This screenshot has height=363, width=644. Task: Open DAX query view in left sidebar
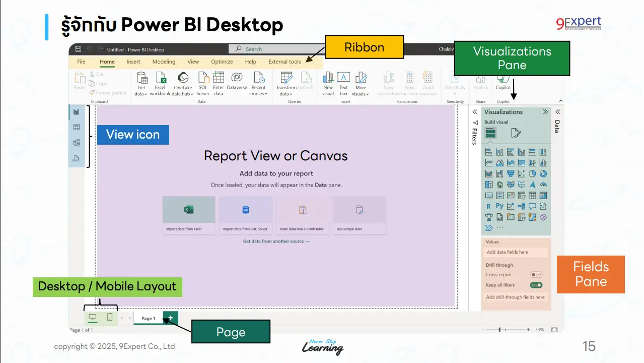point(77,159)
